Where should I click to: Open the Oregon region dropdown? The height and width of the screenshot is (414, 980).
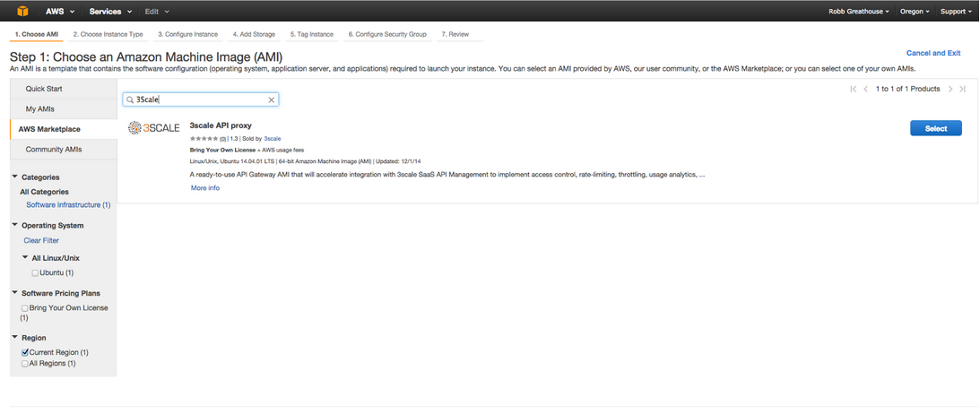tap(915, 11)
